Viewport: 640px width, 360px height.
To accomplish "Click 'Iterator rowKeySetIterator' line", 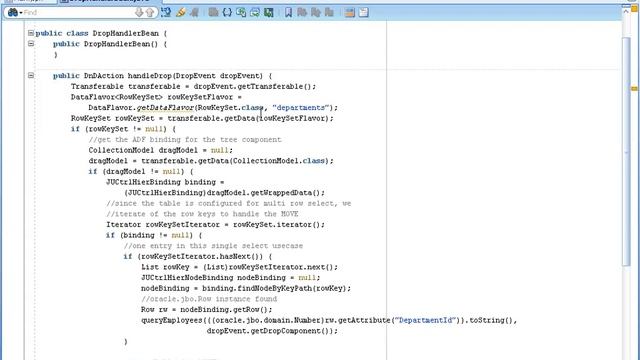I will [x=216, y=224].
